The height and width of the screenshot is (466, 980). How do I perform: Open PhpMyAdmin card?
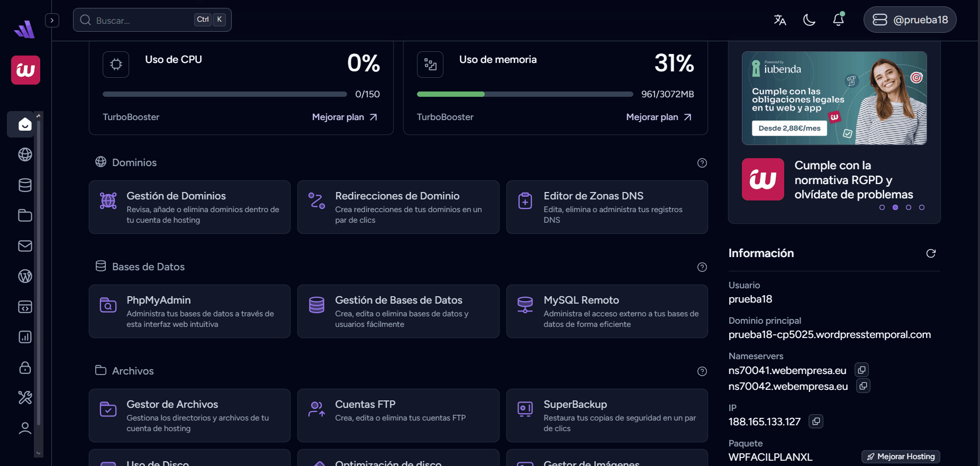tap(189, 312)
